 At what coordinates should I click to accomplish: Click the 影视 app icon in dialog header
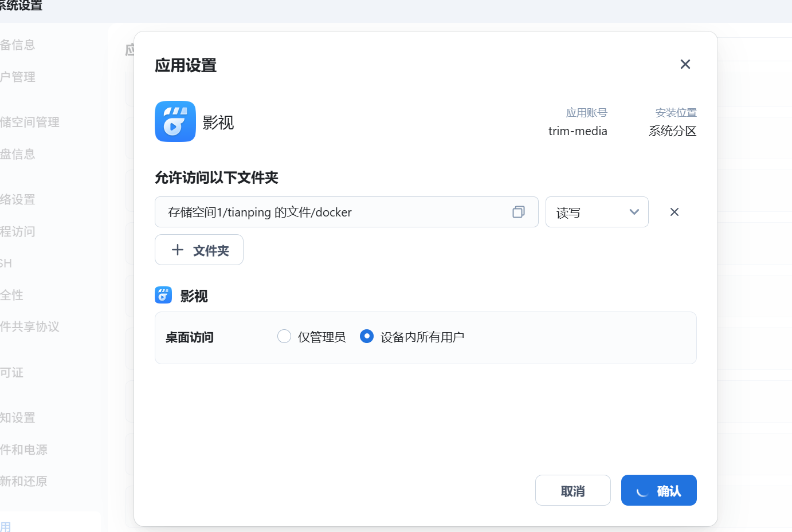[x=175, y=121]
